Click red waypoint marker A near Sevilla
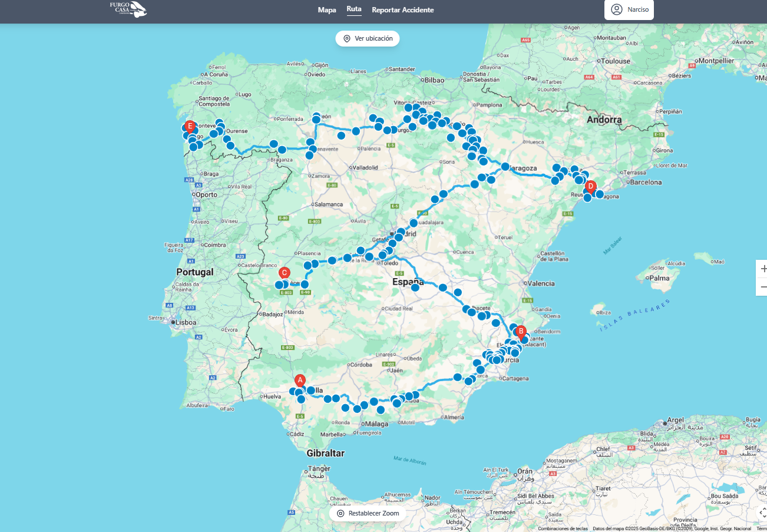Image resolution: width=767 pixels, height=532 pixels. [x=300, y=381]
